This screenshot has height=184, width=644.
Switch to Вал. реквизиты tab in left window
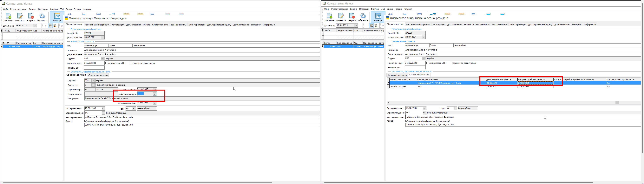[179, 25]
